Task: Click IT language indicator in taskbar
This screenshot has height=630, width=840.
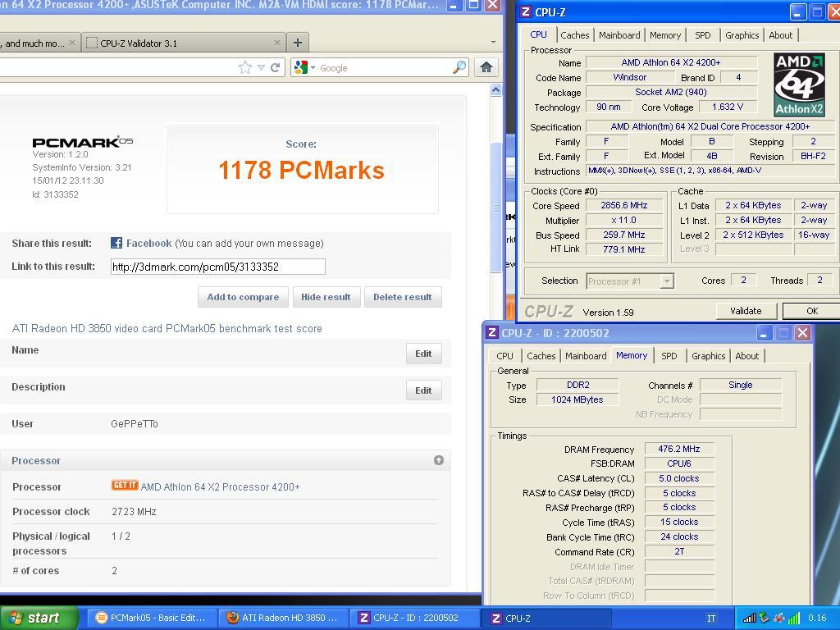Action: point(711,619)
